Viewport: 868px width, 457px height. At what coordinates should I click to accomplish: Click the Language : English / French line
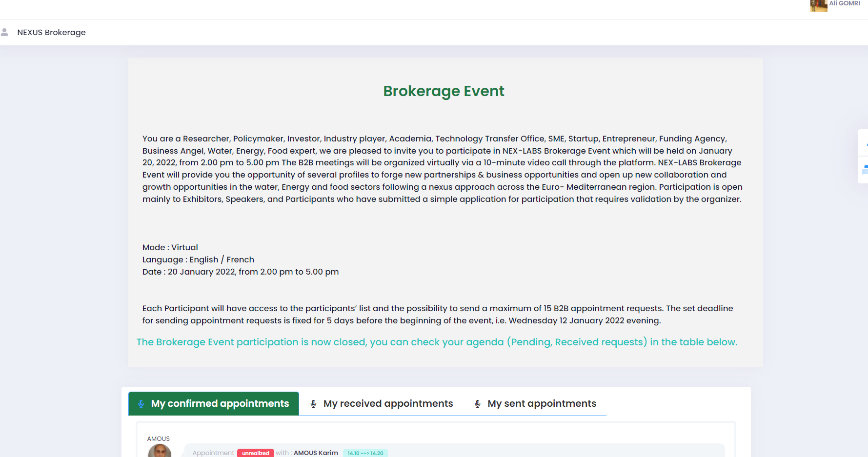coord(198,259)
